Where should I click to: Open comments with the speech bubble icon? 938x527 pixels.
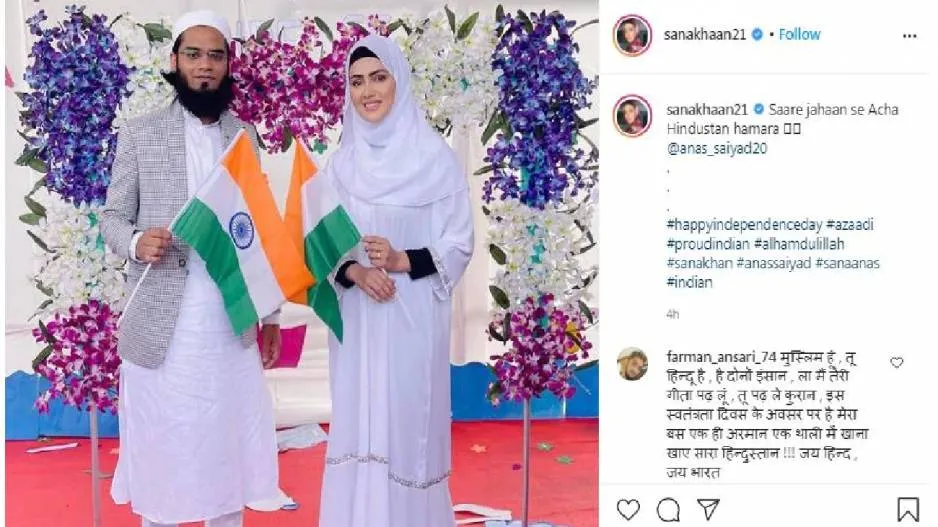(668, 510)
